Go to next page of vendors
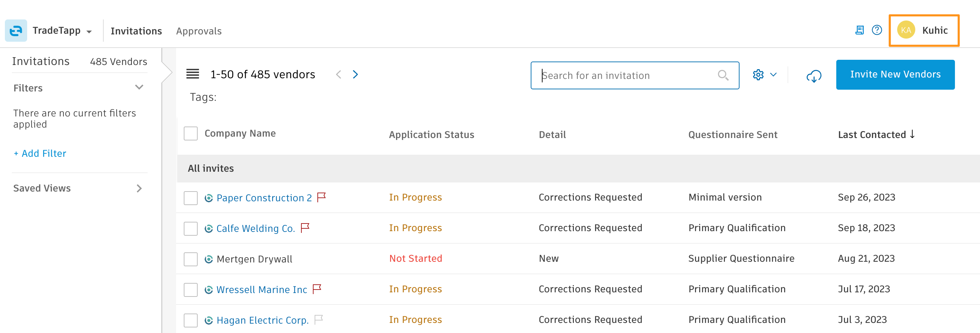Image resolution: width=980 pixels, height=333 pixels. (x=355, y=74)
